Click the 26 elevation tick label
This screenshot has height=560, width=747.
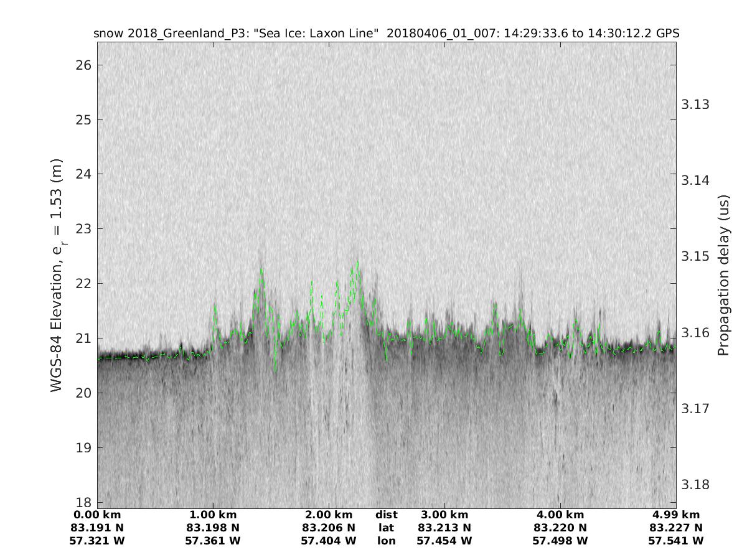pyautogui.click(x=83, y=65)
